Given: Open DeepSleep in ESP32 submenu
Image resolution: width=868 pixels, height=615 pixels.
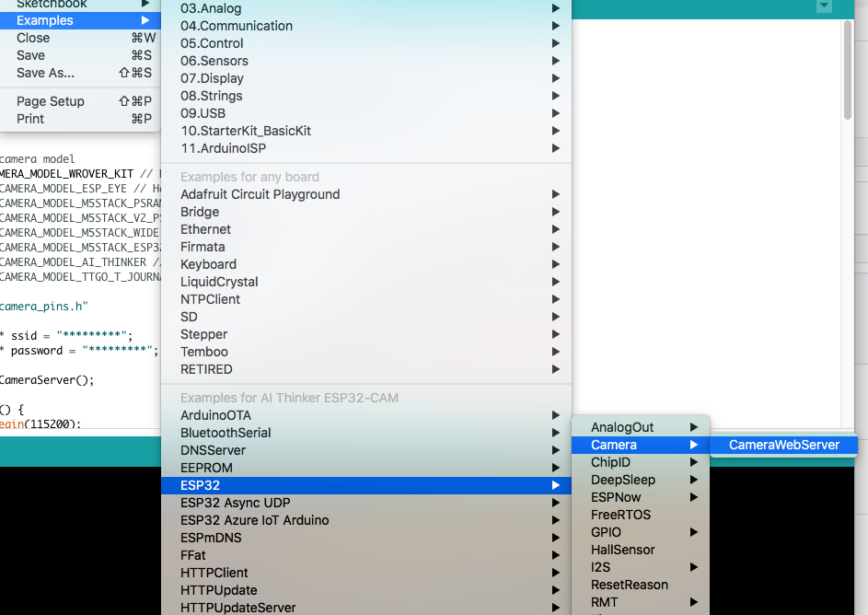Looking at the screenshot, I should coord(641,480).
